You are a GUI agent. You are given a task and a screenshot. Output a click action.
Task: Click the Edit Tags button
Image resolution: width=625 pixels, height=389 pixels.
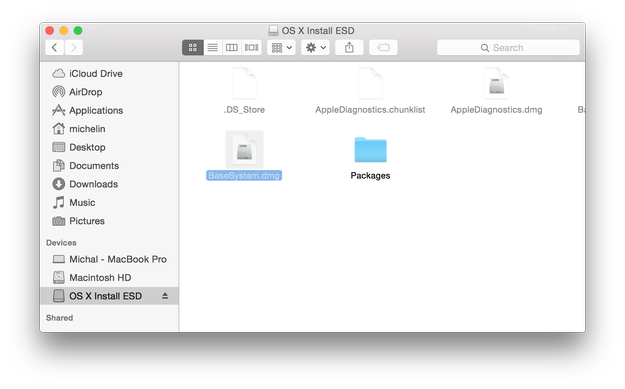pos(383,47)
